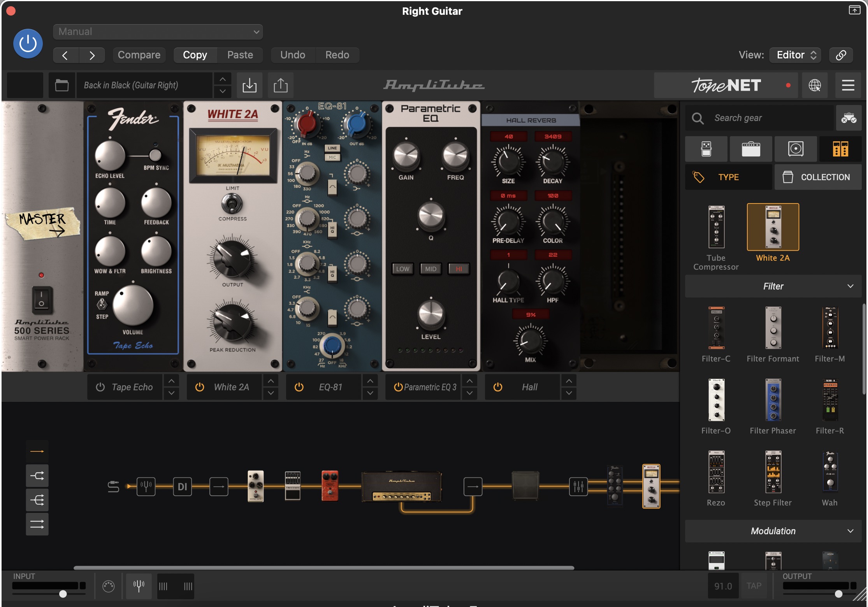Go to previous preset arrow

65,55
